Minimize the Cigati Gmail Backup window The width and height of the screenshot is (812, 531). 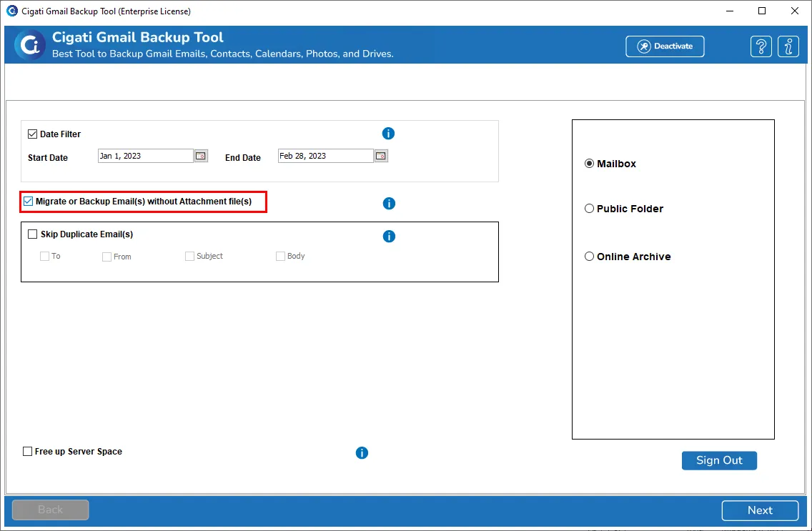click(x=730, y=11)
